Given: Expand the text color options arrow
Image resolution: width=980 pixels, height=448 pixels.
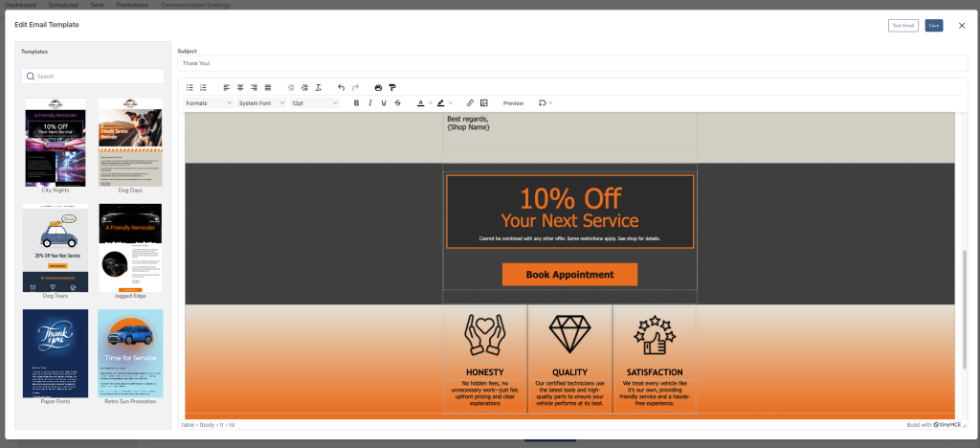Looking at the screenshot, I should coord(430,103).
